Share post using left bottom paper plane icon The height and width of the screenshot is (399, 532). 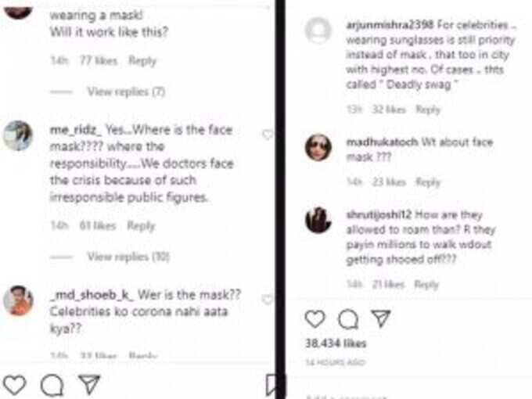pyautogui.click(x=89, y=385)
